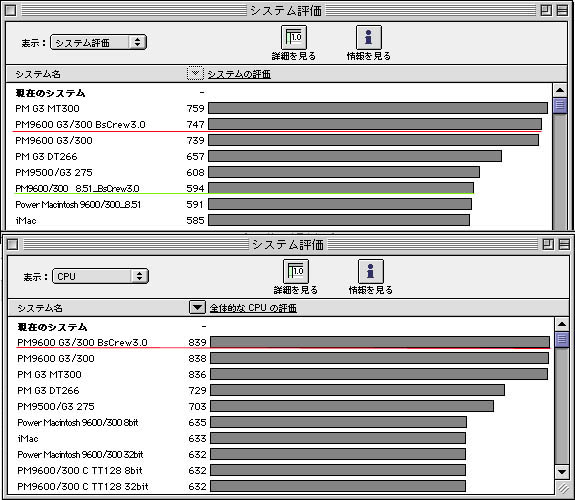Select PM9600/300 C TT128 8bit row
575x500 pixels.
[281, 470]
